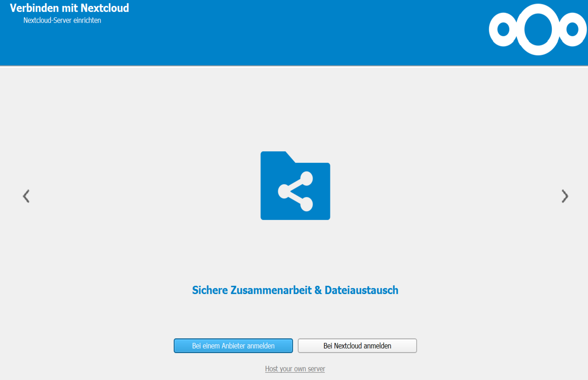Select the highlighted blue provider signup button

coord(233,345)
